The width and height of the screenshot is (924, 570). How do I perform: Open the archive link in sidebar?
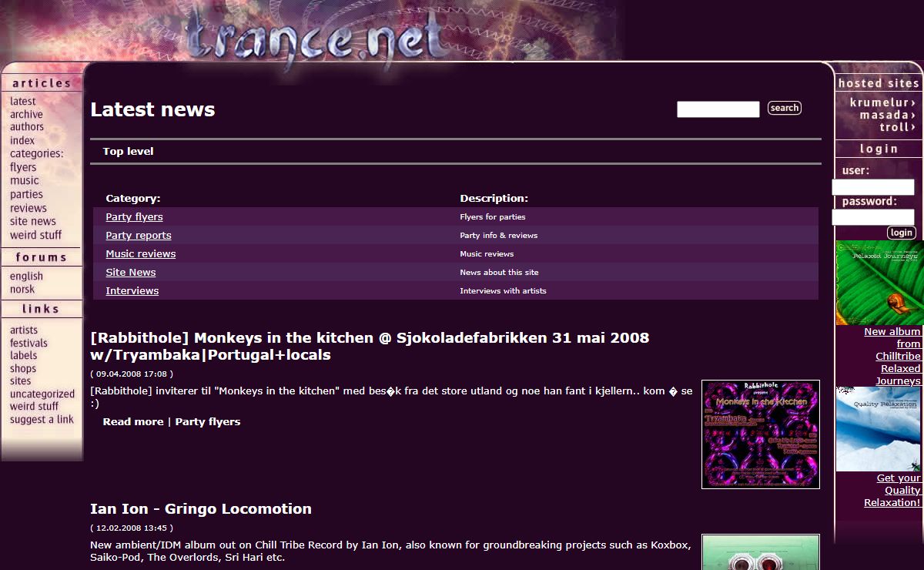(x=26, y=114)
